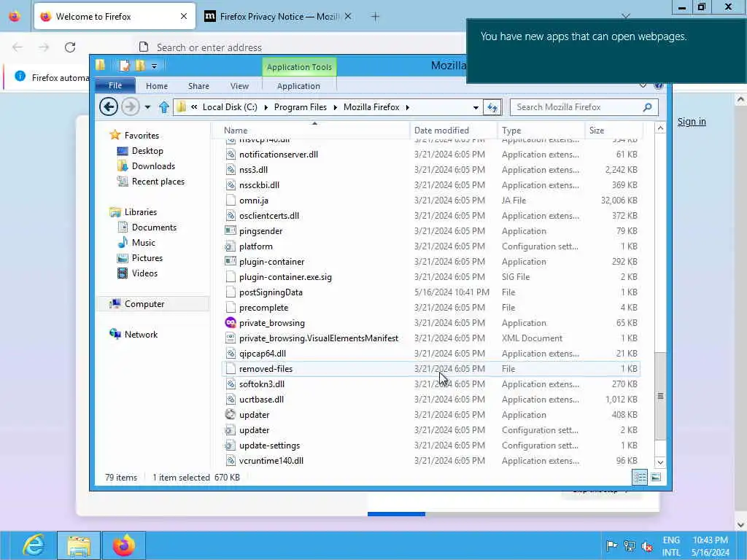Switch to Details view icon in status bar
747x560 pixels.
640,477
